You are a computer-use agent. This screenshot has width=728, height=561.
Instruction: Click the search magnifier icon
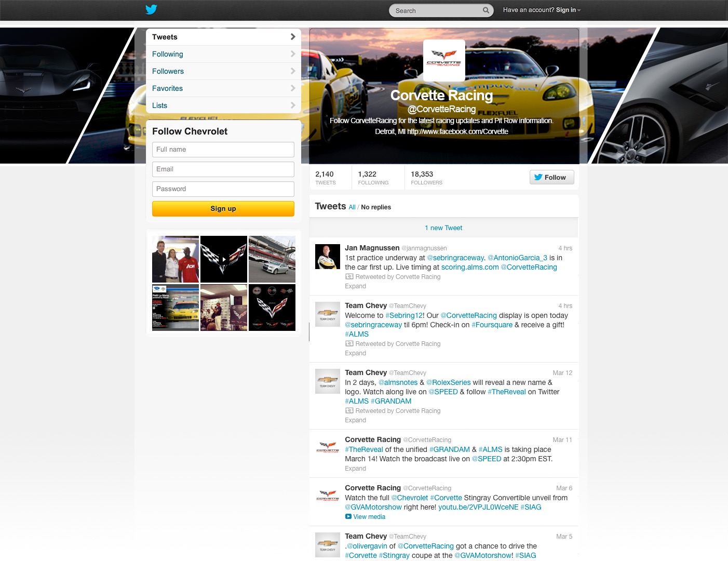point(486,10)
